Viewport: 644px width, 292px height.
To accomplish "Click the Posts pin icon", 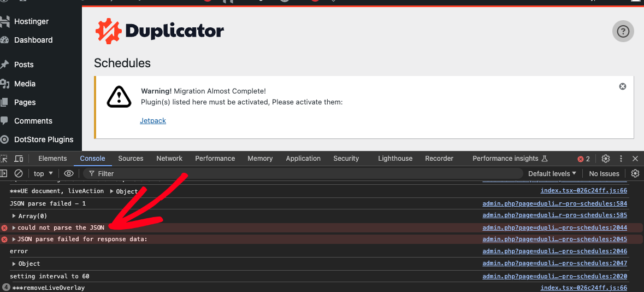I will tap(4, 65).
